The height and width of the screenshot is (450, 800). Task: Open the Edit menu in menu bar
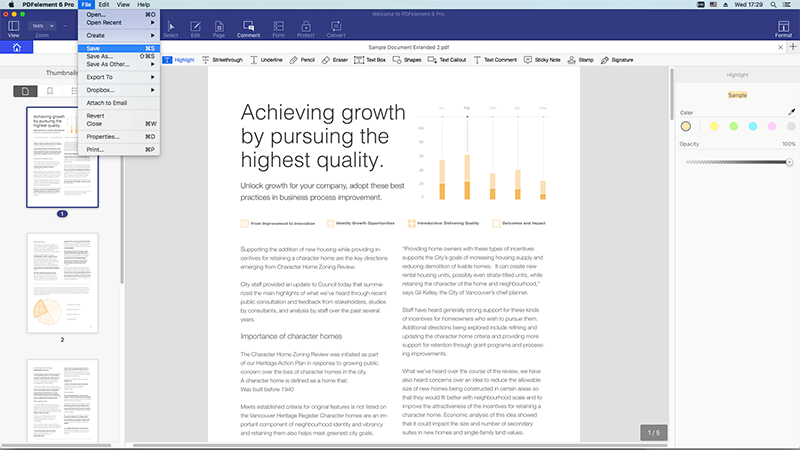[104, 5]
